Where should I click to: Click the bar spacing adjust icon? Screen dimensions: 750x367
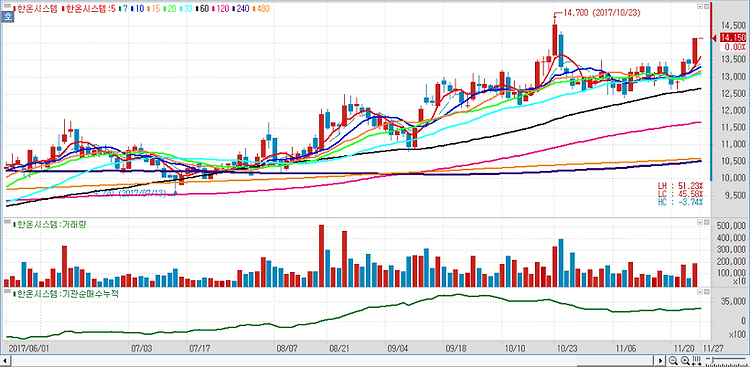click(696, 360)
